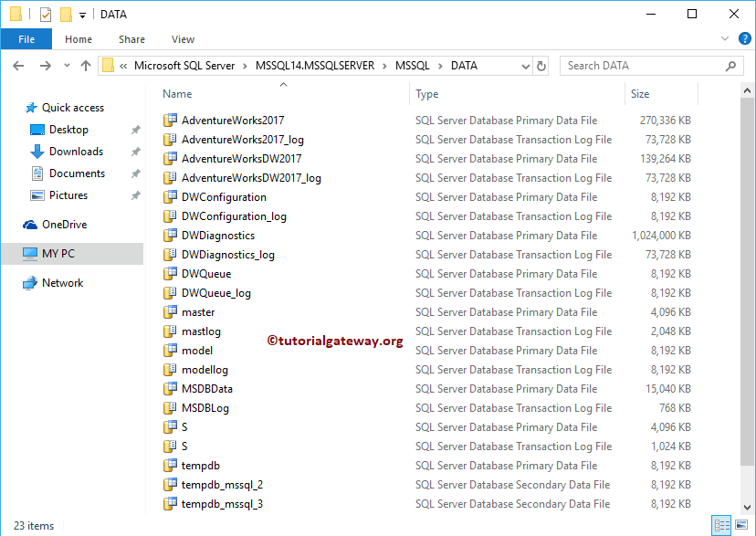Click the Refresh button next to address bar
Image resolution: width=756 pixels, height=536 pixels.
coord(542,65)
